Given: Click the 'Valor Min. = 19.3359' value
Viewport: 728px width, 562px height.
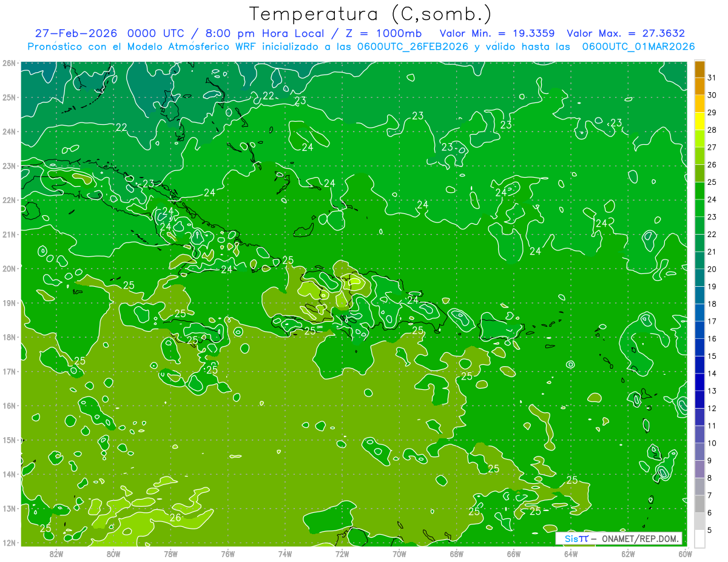Looking at the screenshot, I should point(497,33).
